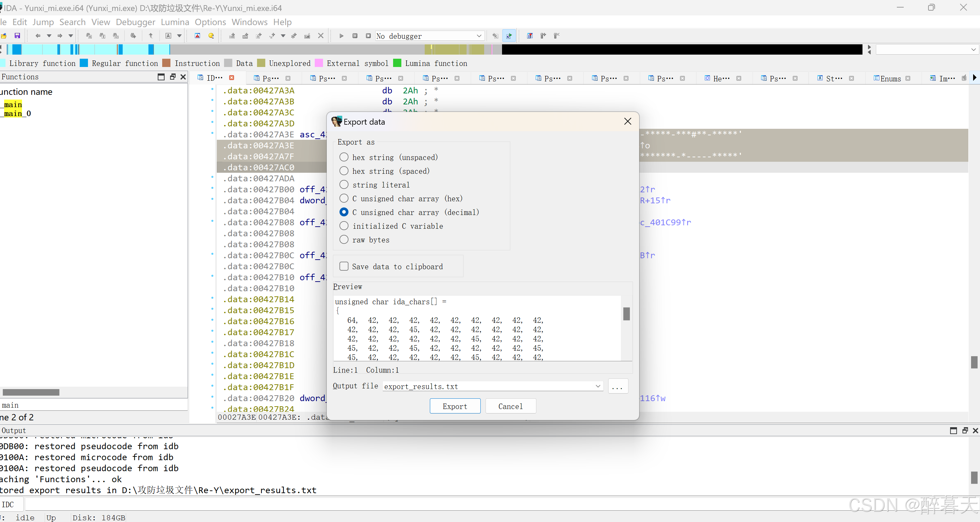The height and width of the screenshot is (522, 980).
Task: Click the Jump forward arrow icon
Action: 60,36
